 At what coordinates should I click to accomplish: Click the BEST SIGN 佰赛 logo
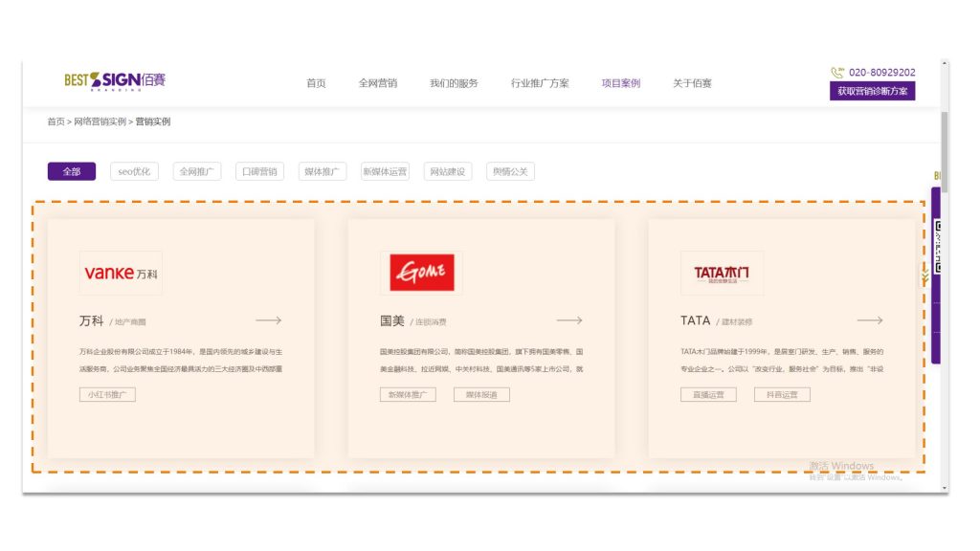click(115, 81)
